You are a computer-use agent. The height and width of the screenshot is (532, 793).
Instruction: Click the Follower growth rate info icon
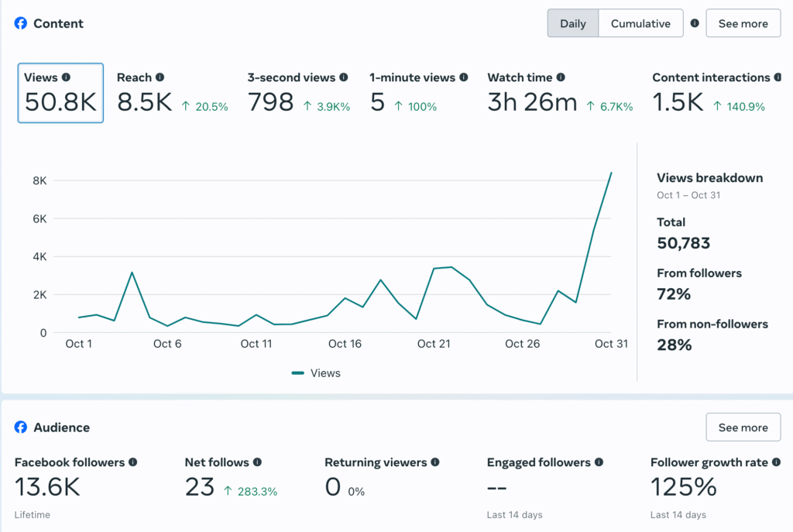coord(776,462)
